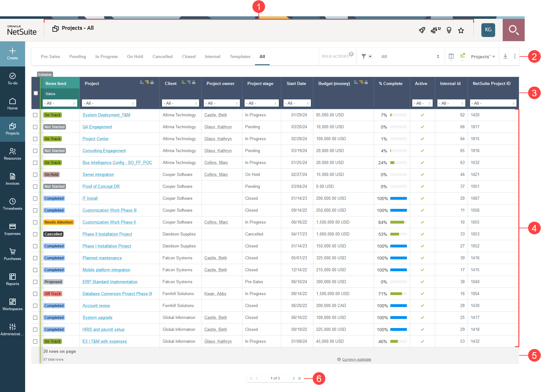Check the Account review row checkbox
The width and height of the screenshot is (541, 392).
[x=35, y=306]
